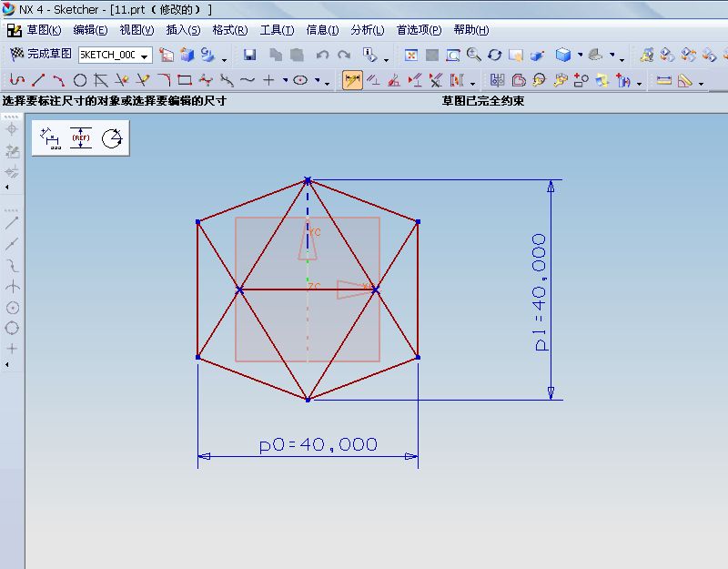Screen dimensions: 728x569
Task: Toggle the (REF) reference dimension option
Action: click(81, 138)
